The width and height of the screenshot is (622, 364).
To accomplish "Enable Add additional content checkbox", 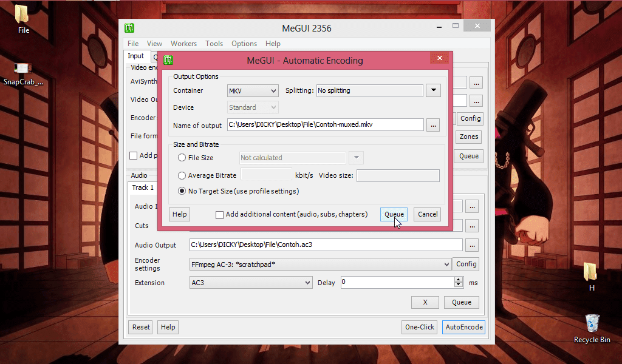I will [x=219, y=215].
